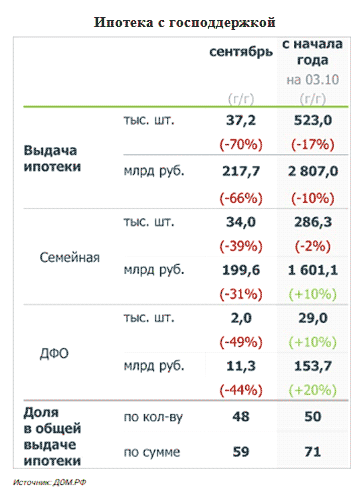Click the value 37,2 in September column

click(x=241, y=120)
